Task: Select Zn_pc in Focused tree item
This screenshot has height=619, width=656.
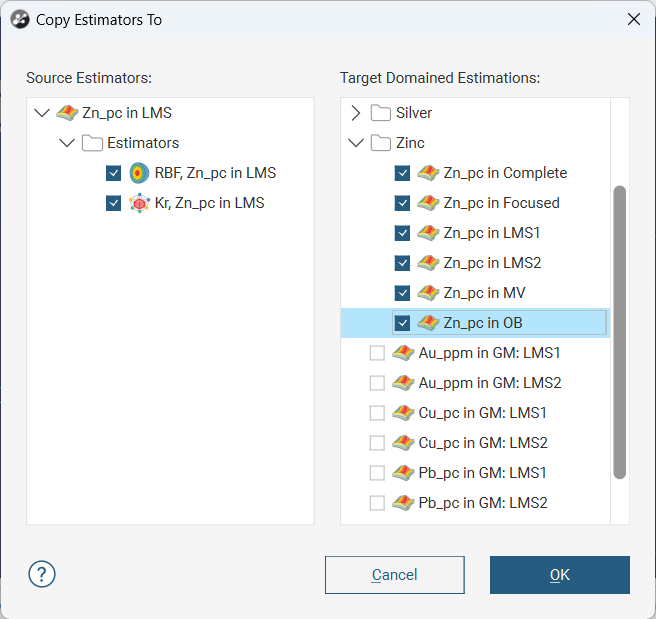Action: click(x=501, y=203)
